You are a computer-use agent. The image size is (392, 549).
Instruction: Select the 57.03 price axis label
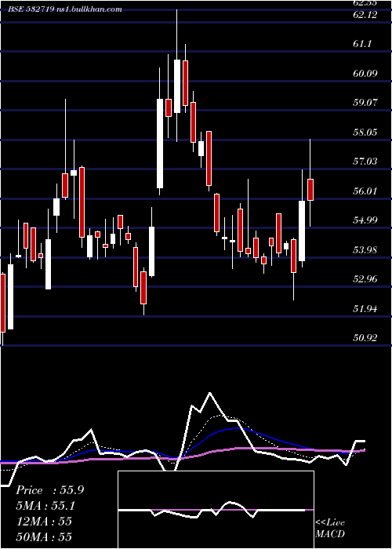coord(365,161)
